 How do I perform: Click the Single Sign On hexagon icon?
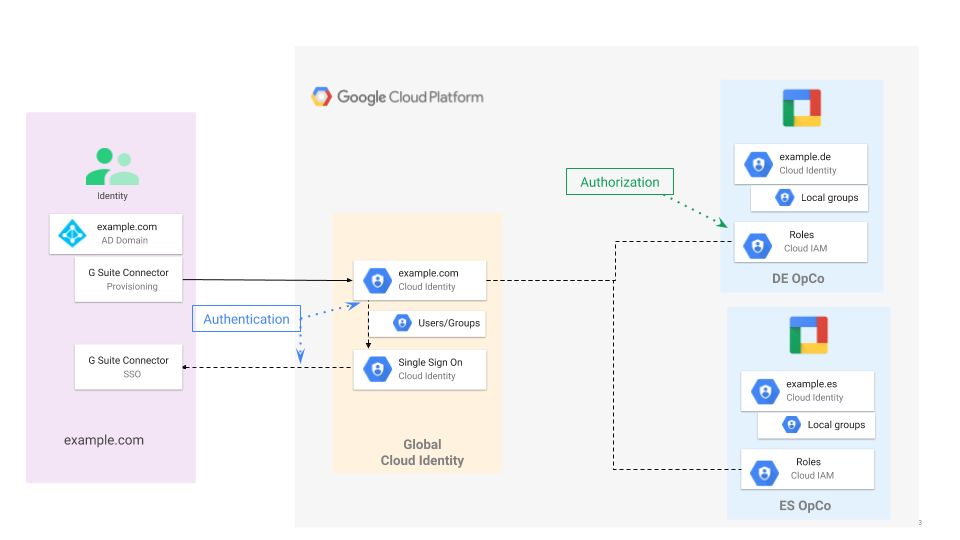[x=378, y=369]
